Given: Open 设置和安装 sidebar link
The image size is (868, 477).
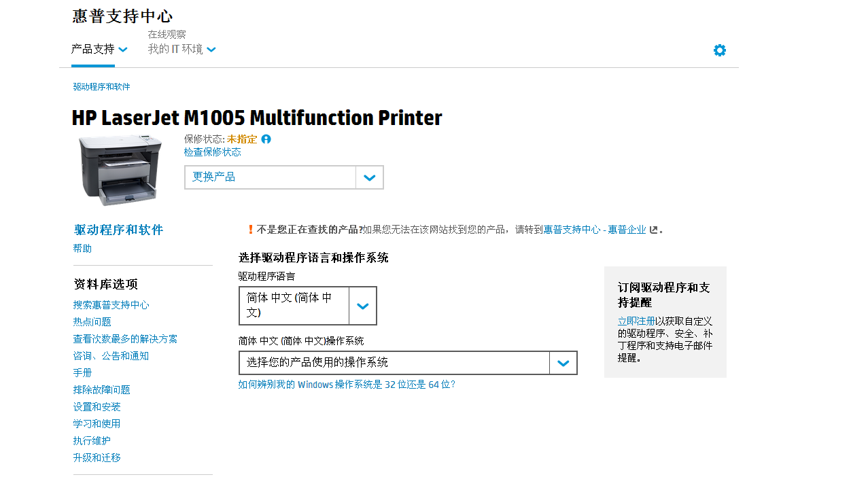Looking at the screenshot, I should click(97, 407).
